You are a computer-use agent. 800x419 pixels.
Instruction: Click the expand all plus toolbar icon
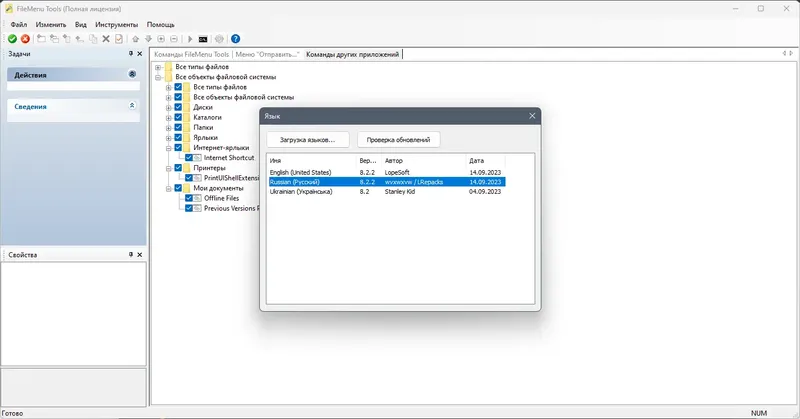click(161, 39)
